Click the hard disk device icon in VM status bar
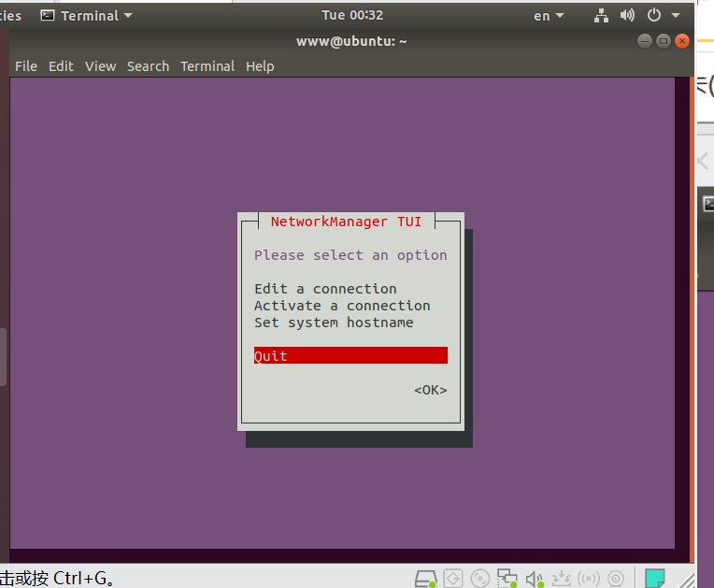Screen dimensions: 714x588 click(426, 579)
